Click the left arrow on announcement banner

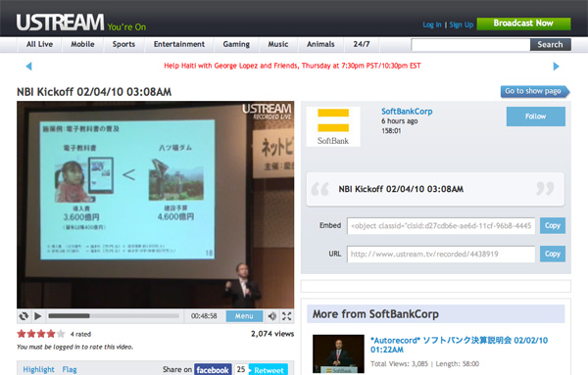[x=28, y=67]
